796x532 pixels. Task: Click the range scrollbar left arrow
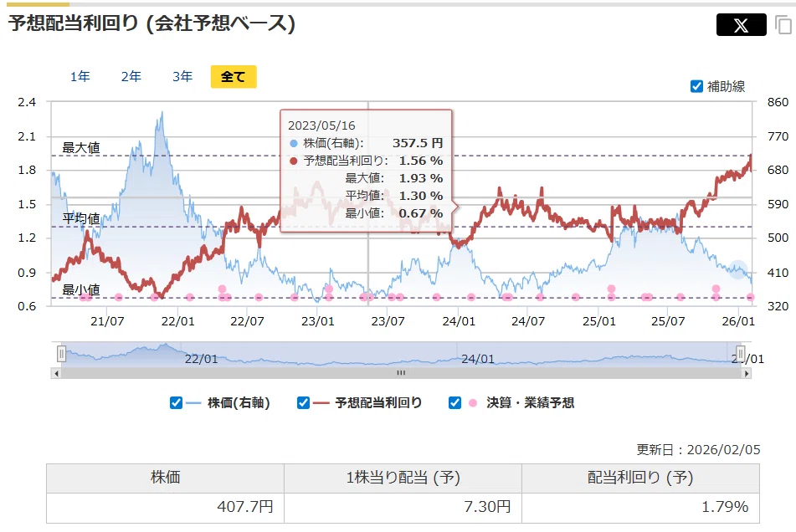click(x=56, y=374)
